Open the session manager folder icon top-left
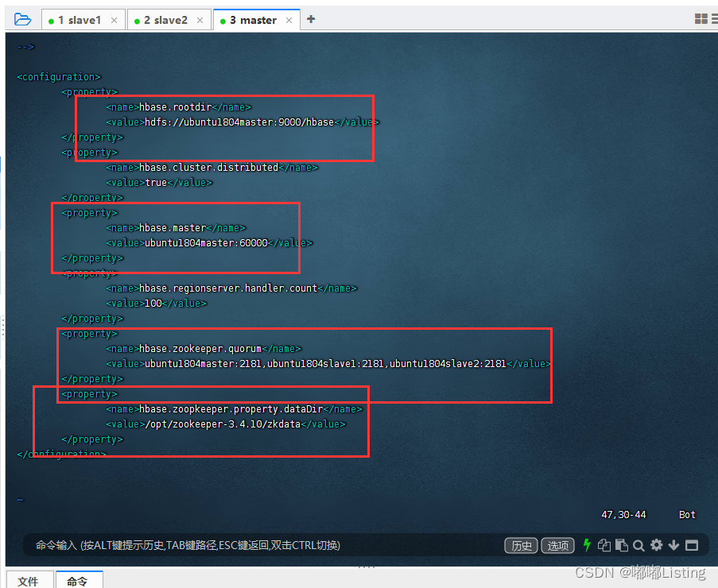This screenshot has width=718, height=588. click(x=21, y=17)
